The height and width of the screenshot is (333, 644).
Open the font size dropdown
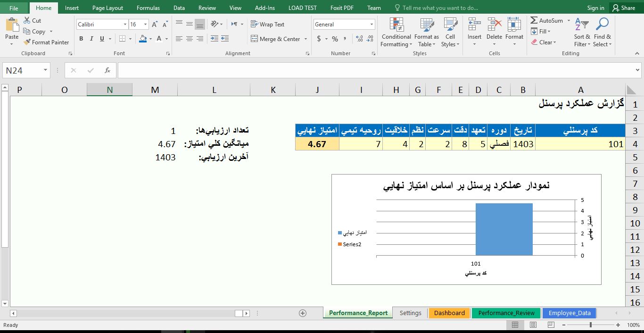145,25
